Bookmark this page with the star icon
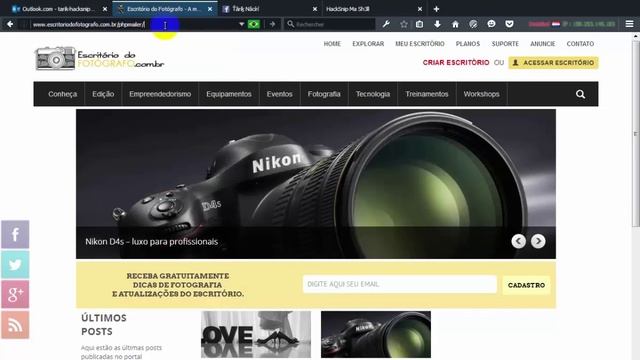The width and height of the screenshot is (640, 360). [x=404, y=24]
